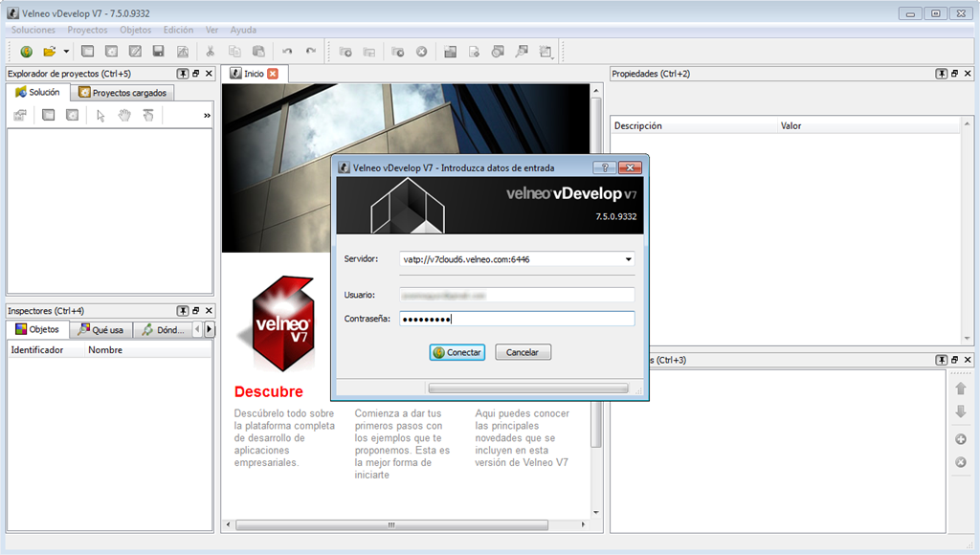
Task: Click the magnifier search toolbar icon
Action: pyautogui.click(x=522, y=52)
